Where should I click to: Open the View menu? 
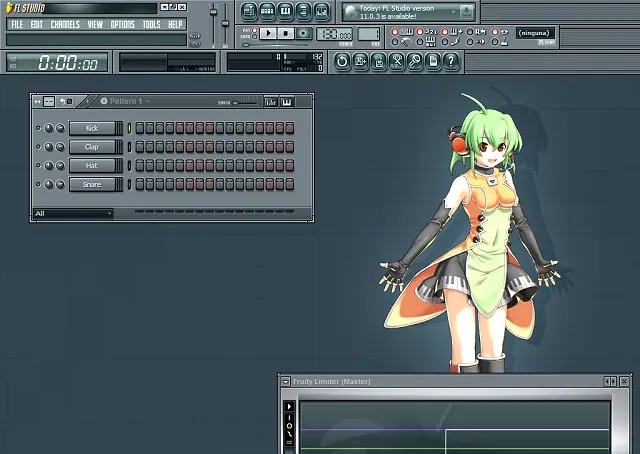point(95,24)
